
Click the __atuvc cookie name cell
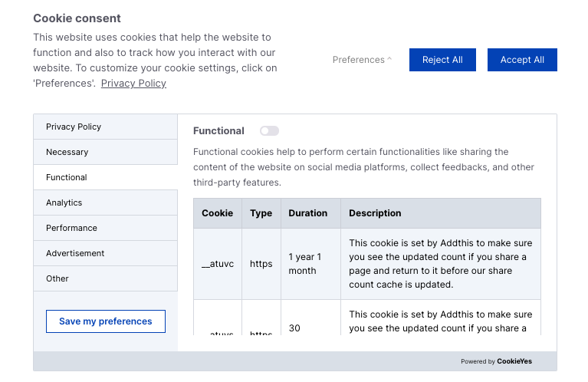217,264
